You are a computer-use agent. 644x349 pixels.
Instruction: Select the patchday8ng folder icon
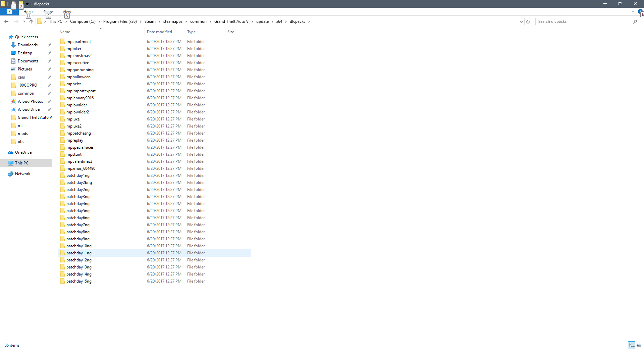[62, 232]
